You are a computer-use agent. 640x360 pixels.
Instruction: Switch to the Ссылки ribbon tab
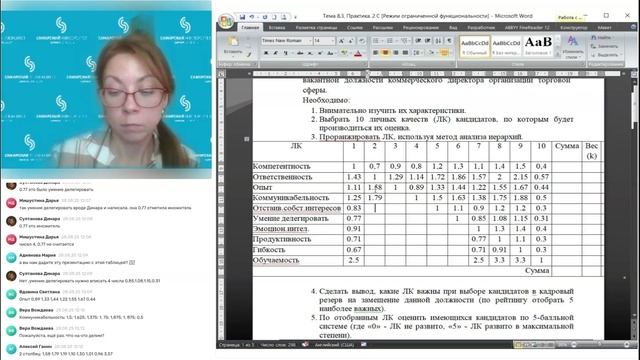click(355, 28)
